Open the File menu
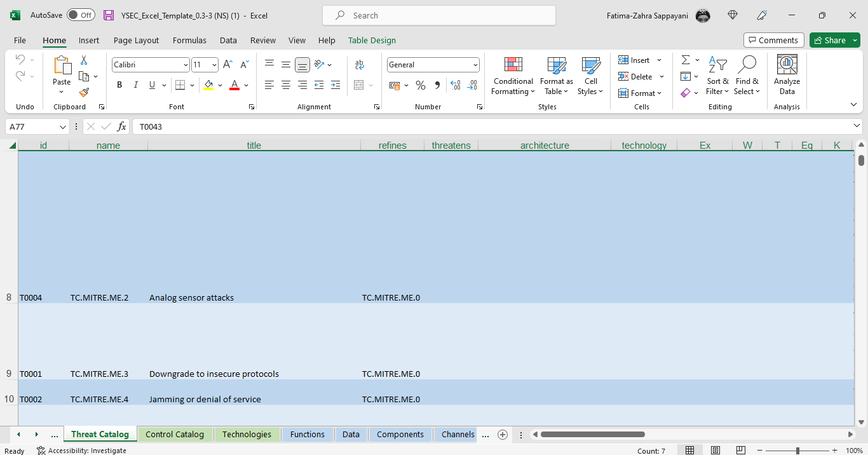868x455 pixels. tap(20, 40)
